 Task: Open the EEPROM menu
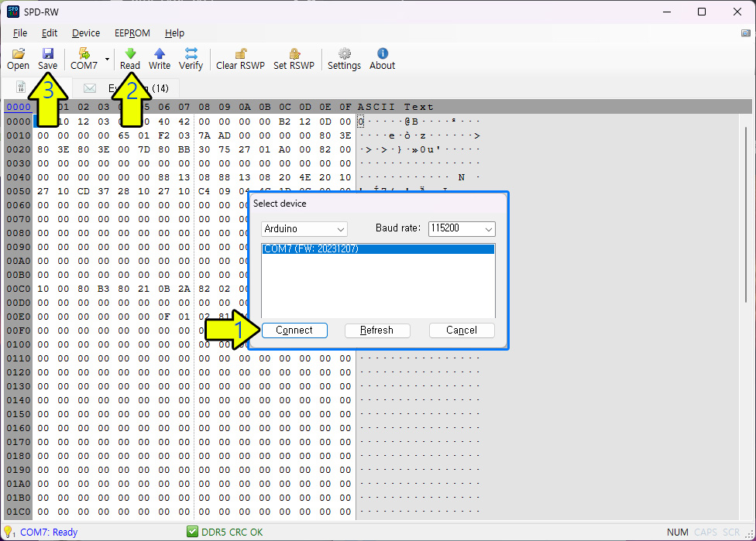pos(132,33)
